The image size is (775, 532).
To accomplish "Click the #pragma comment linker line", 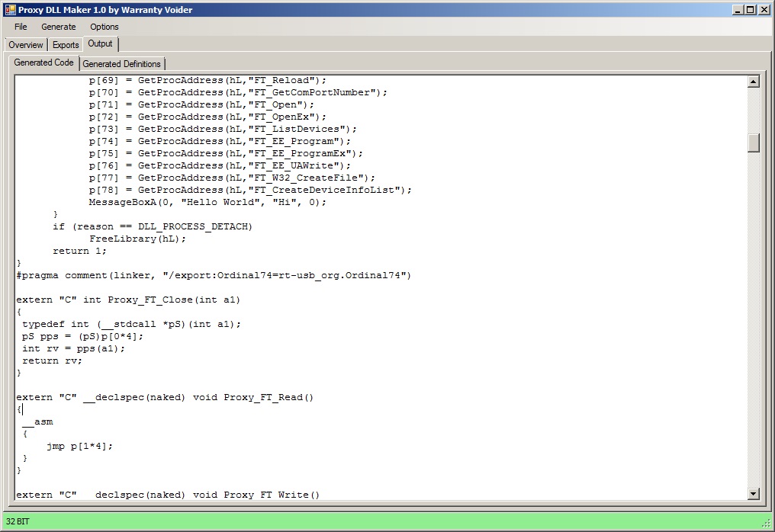I will pos(214,275).
